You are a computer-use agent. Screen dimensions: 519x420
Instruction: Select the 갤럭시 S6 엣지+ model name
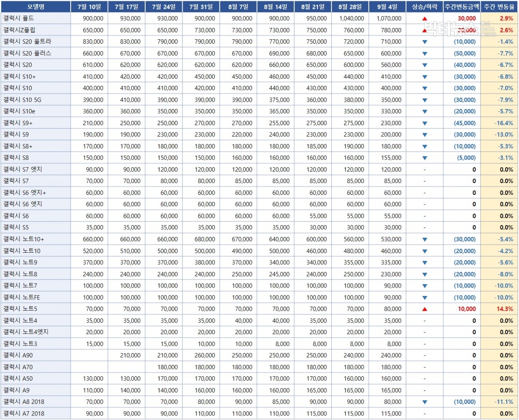tap(25, 193)
